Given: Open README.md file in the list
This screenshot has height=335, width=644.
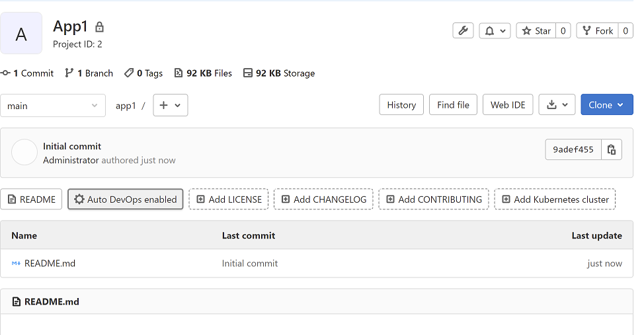Looking at the screenshot, I should click(50, 263).
